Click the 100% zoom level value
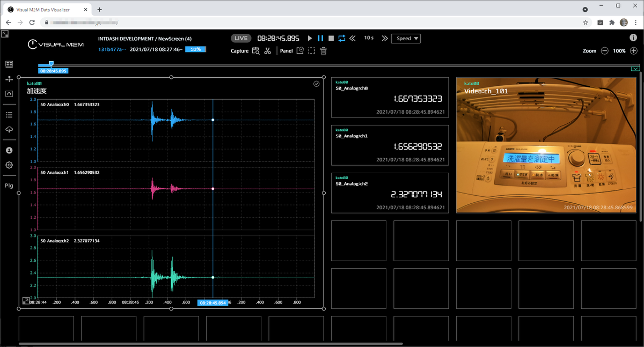Screen dimensions: 644x347 click(x=619, y=51)
